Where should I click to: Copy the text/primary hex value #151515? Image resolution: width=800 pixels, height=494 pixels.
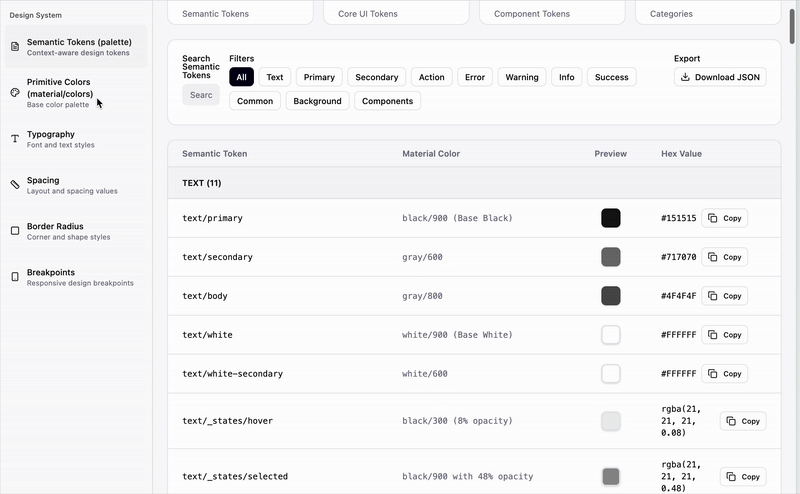tap(724, 218)
